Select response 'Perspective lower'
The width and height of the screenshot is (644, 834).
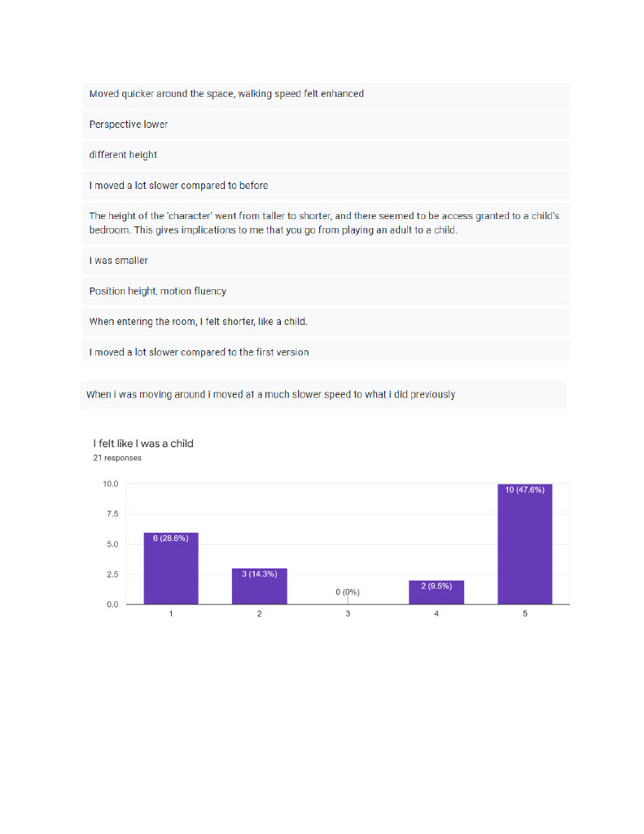click(326, 125)
